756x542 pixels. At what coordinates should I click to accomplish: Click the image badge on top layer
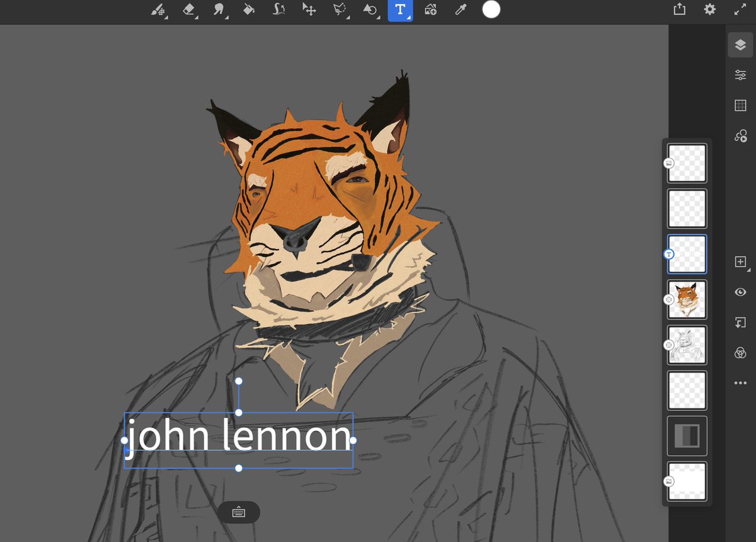669,163
